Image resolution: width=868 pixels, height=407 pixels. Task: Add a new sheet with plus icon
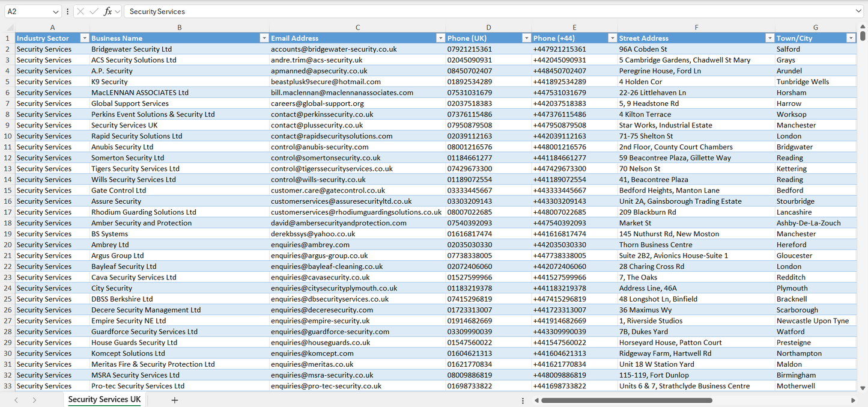(175, 400)
